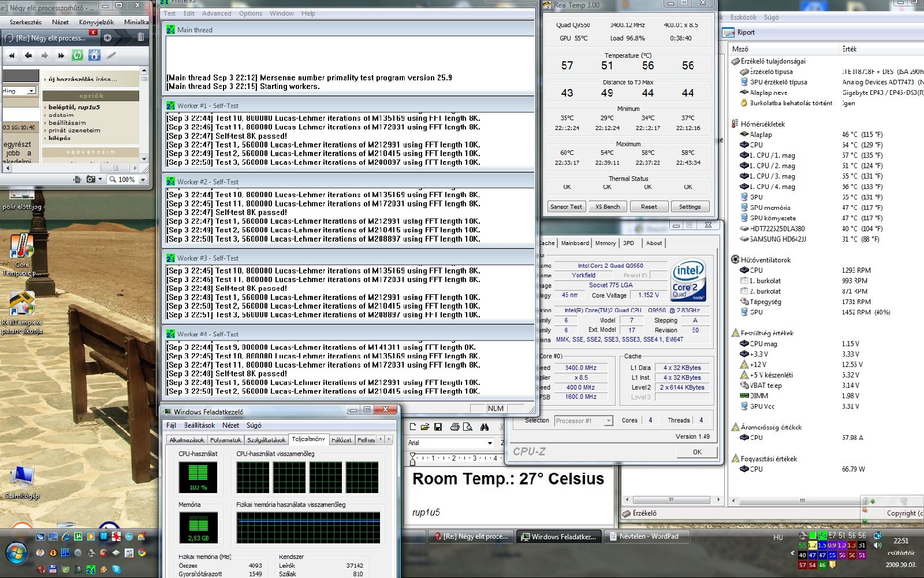The image size is (924, 578).
Task: Click the XS Bench button in Real Temp
Action: (608, 207)
